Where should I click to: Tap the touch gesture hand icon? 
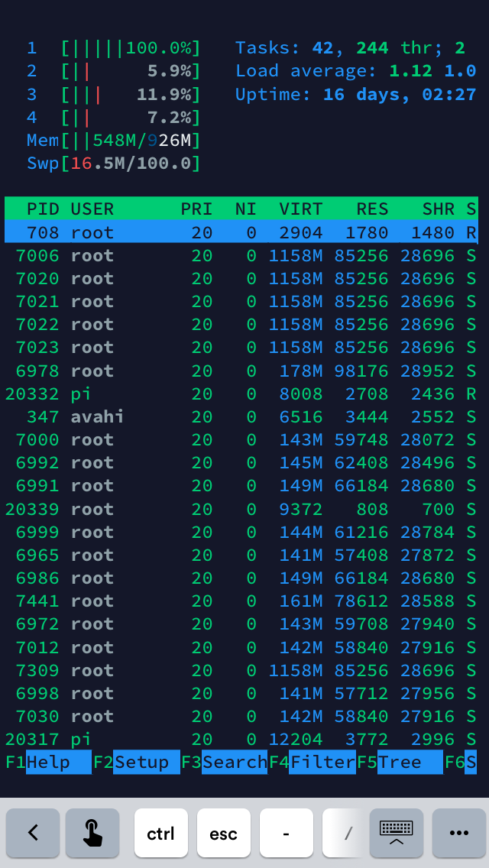click(92, 834)
